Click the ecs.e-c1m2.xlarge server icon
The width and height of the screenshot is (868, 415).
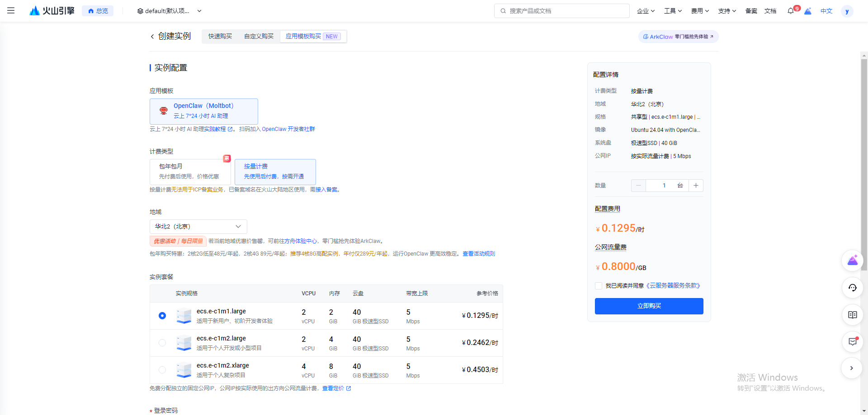point(184,370)
